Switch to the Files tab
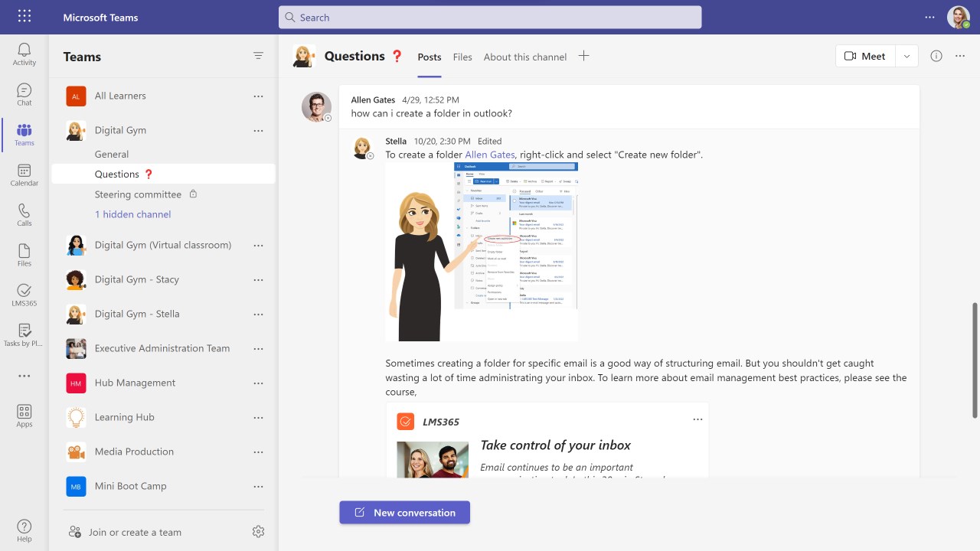This screenshot has width=980, height=551. coord(462,57)
